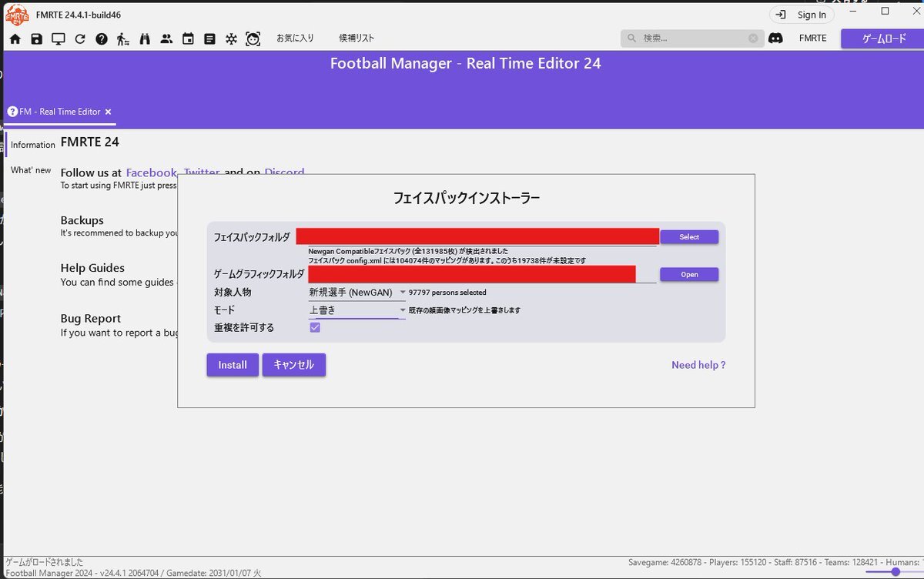
Task: Click the magnifier search icon
Action: (x=632, y=38)
